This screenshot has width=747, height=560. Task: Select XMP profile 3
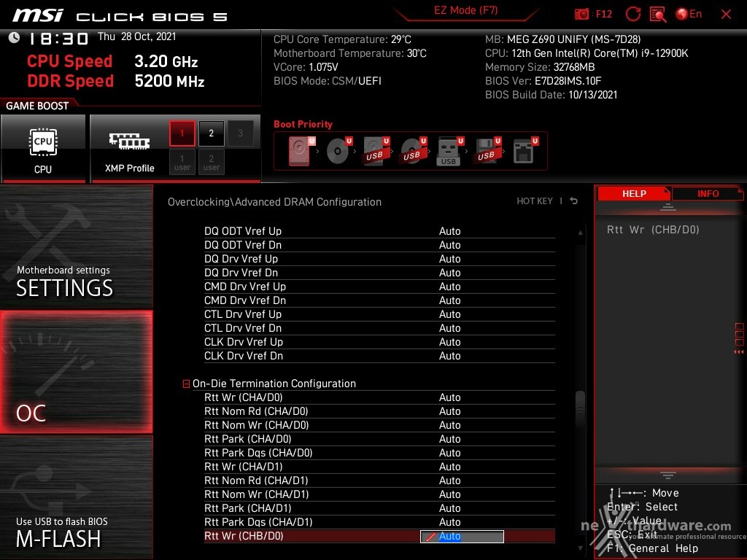click(240, 133)
